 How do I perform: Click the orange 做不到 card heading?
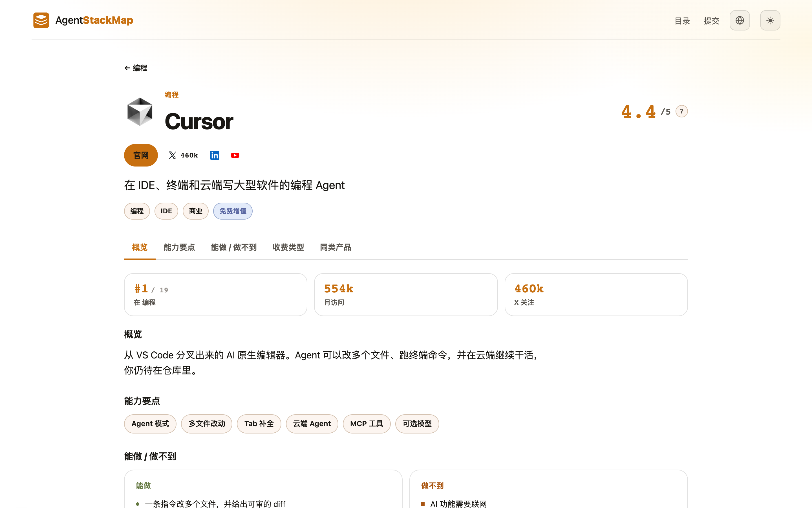click(x=432, y=485)
